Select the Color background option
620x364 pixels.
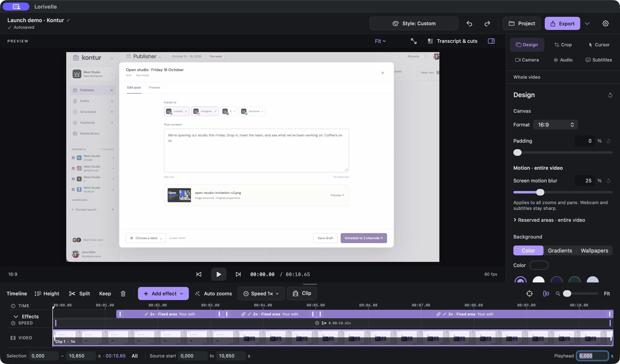(x=528, y=250)
